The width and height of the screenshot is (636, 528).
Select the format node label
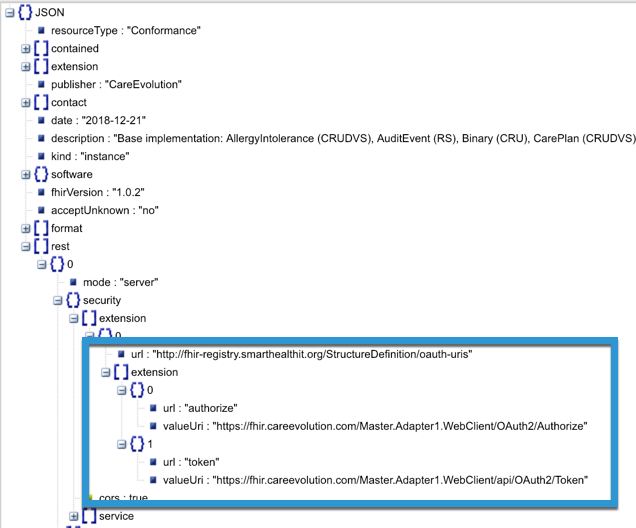pyautogui.click(x=67, y=228)
